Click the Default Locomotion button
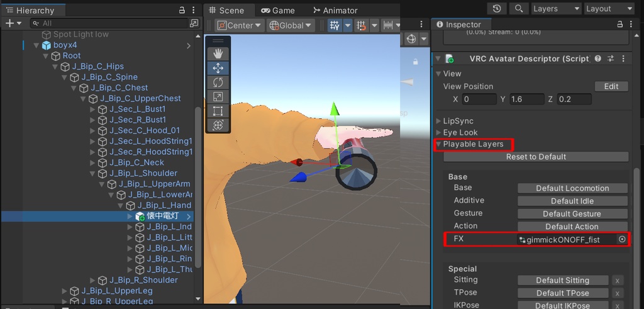 coord(572,188)
